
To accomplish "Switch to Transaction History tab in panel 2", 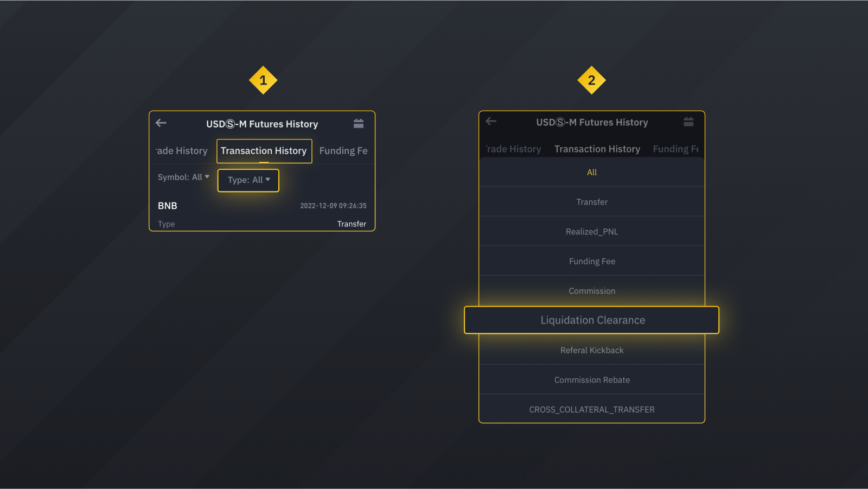I will (x=597, y=149).
